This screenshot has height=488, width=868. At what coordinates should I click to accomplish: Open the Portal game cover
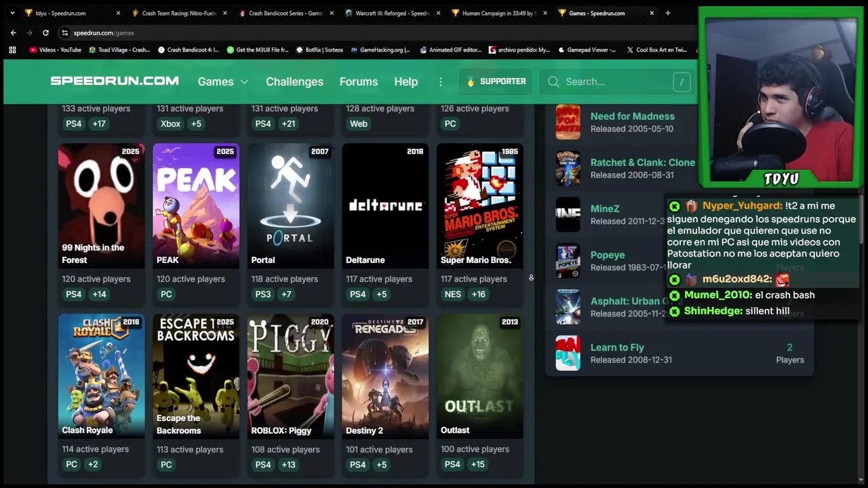[x=290, y=206]
